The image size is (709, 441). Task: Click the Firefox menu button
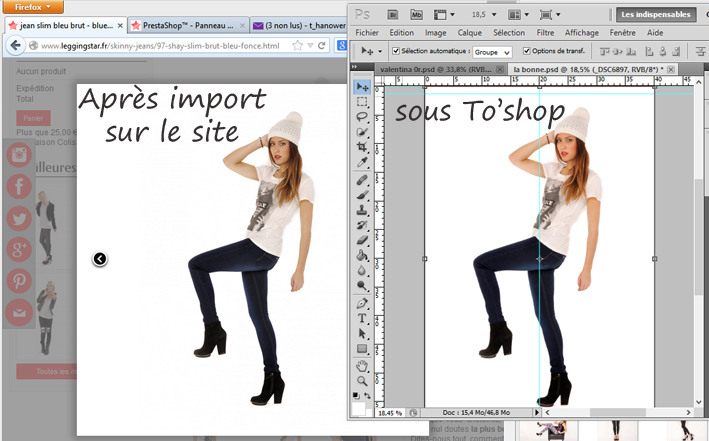33,7
